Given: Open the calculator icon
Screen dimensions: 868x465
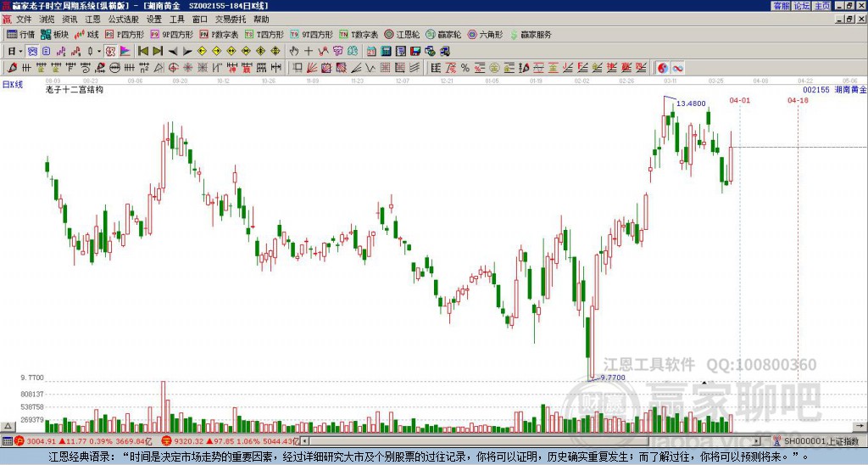Looking at the screenshot, I should pos(386,51).
